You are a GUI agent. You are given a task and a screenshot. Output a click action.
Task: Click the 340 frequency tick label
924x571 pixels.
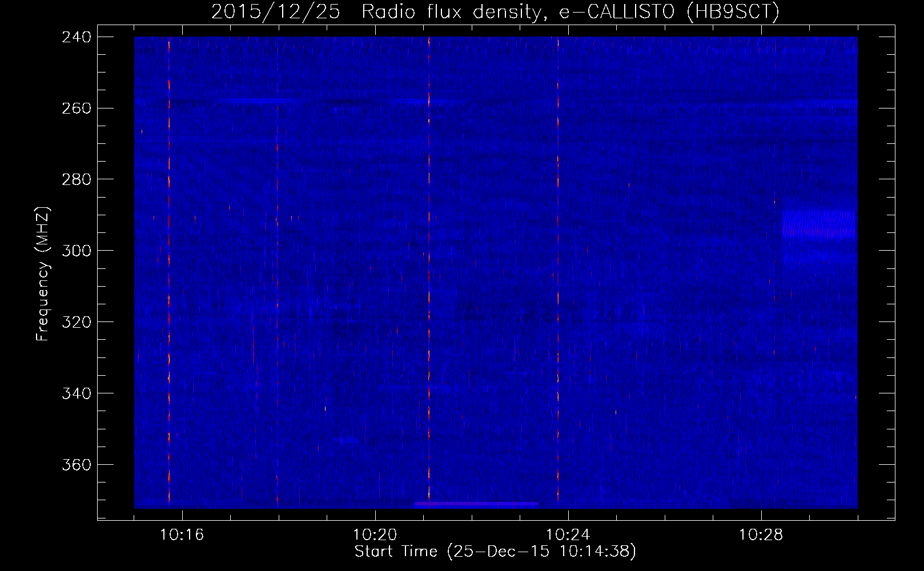(77, 394)
